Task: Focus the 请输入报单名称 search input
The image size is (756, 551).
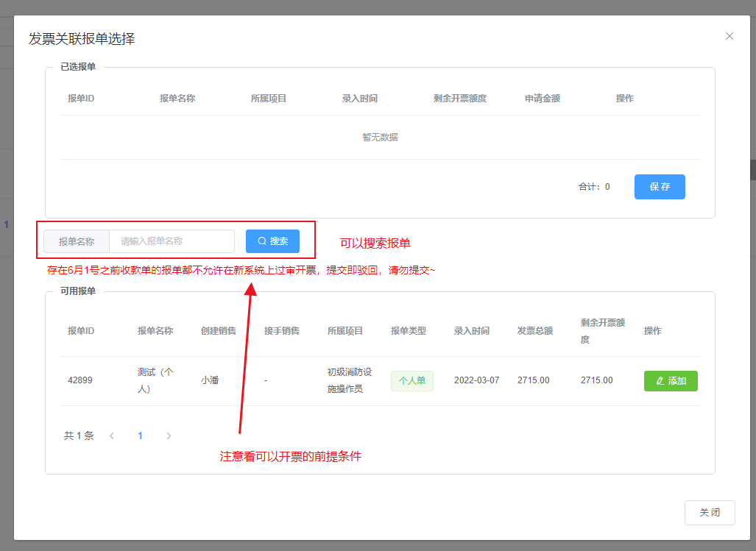Action: coord(172,241)
